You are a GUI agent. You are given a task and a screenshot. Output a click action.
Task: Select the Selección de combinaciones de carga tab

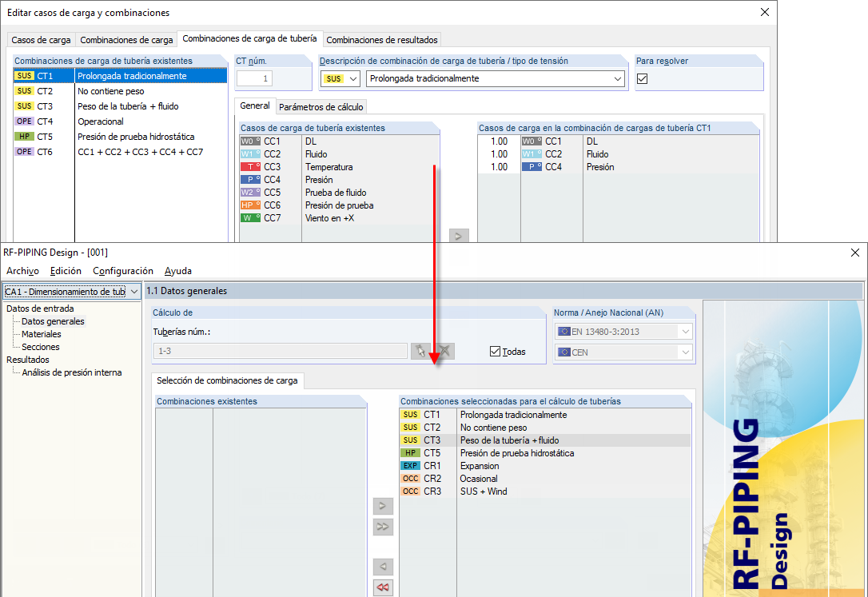point(227,380)
